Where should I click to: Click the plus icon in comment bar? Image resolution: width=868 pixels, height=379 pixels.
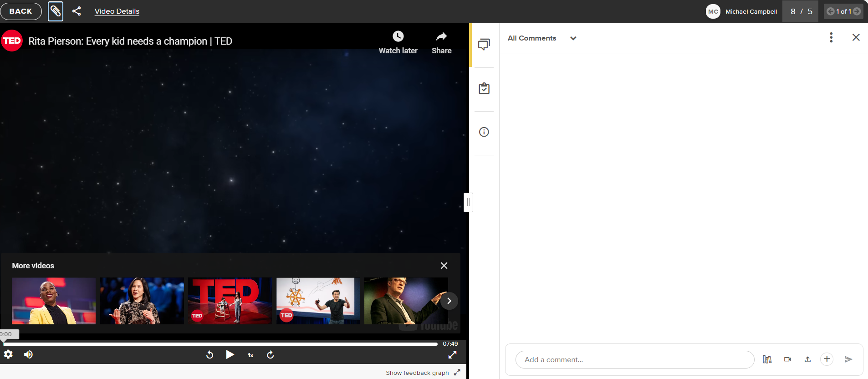point(827,359)
